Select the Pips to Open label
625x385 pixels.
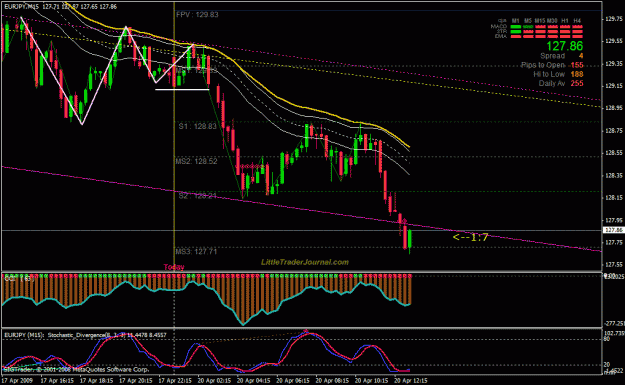543,65
